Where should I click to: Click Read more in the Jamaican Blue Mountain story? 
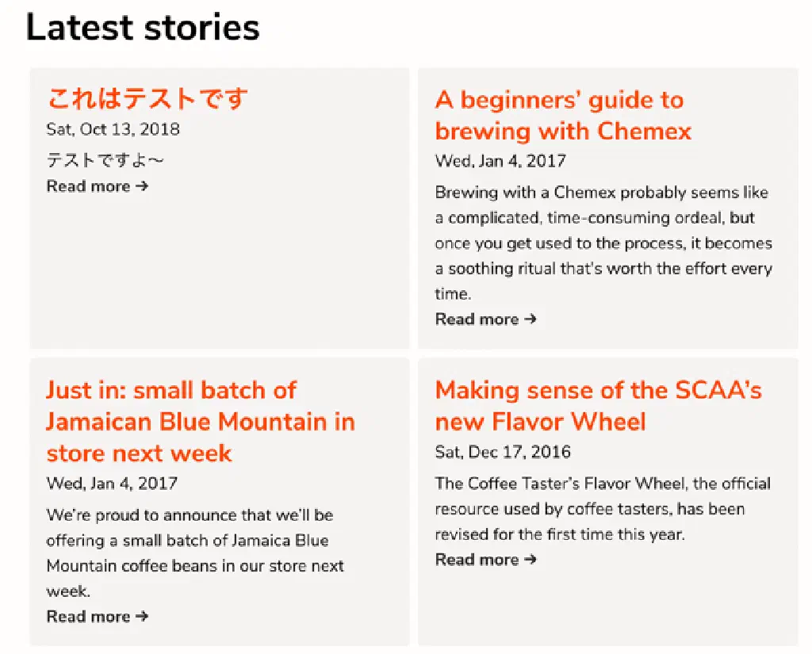coord(88,617)
